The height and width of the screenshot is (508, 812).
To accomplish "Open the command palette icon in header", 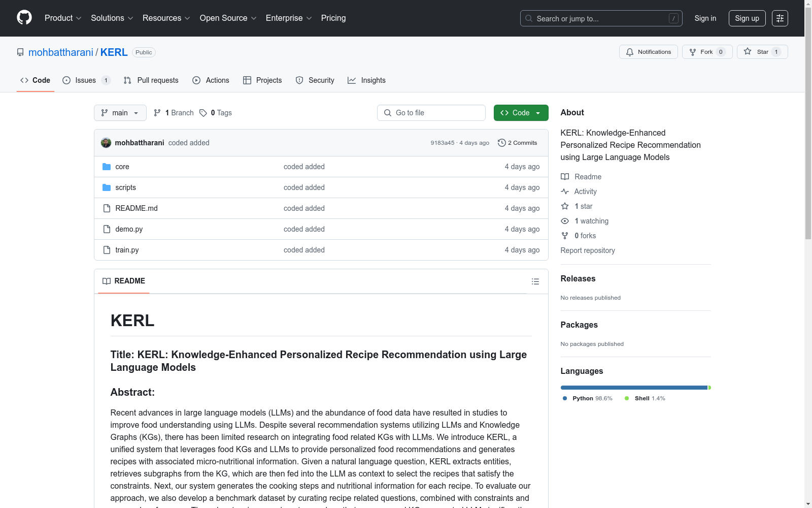I will 780,18.
